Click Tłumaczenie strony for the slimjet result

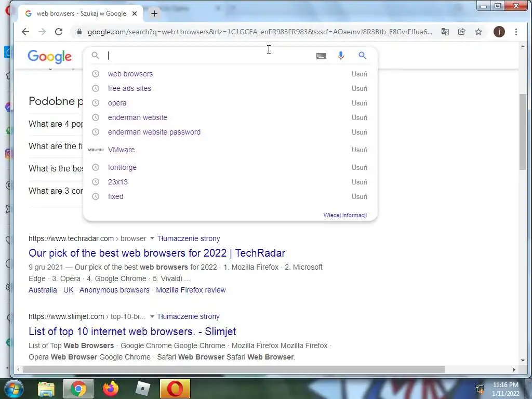pos(188,317)
